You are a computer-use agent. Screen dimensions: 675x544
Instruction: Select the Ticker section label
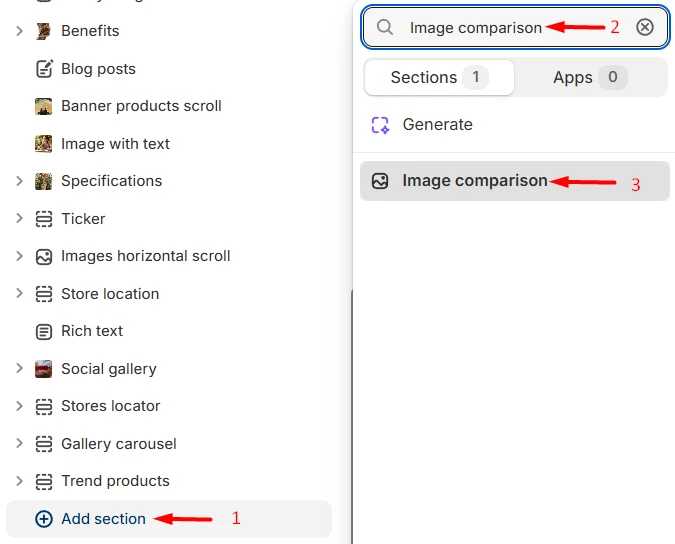coord(83,219)
